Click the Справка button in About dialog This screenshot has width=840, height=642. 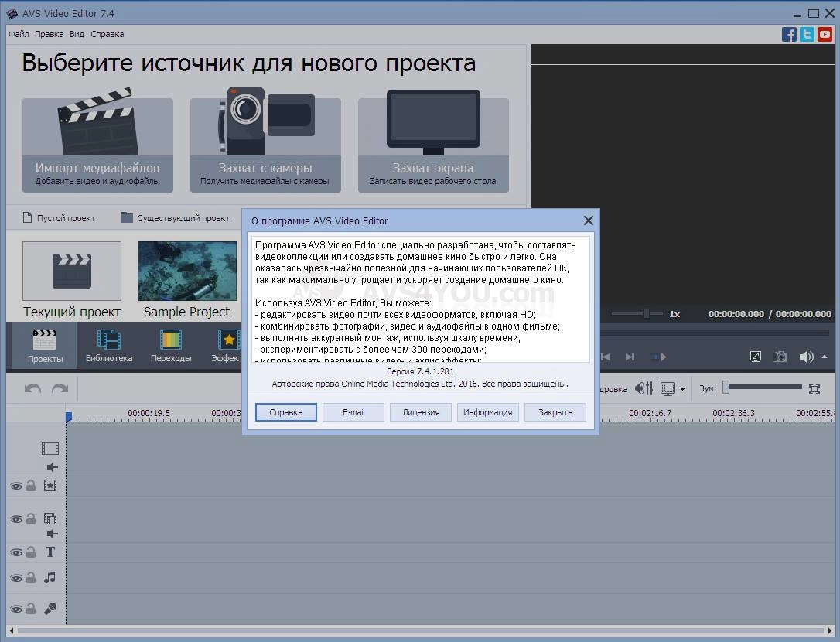coord(286,412)
